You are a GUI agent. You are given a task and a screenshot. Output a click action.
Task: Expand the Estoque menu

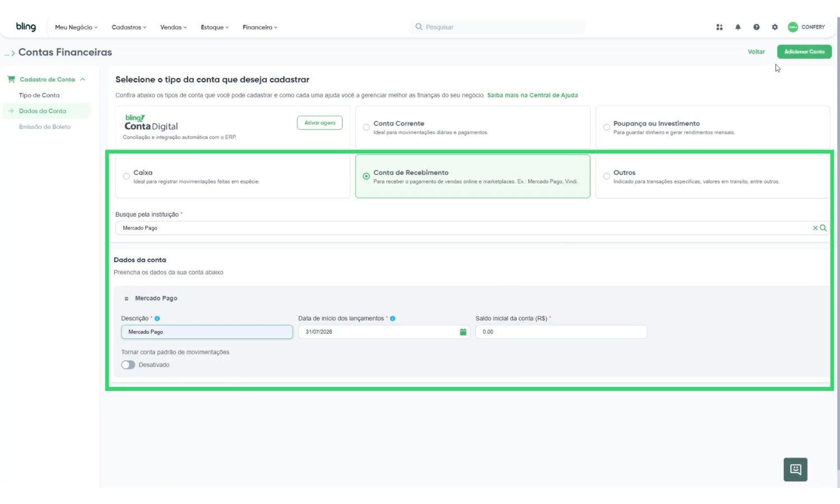click(x=215, y=27)
